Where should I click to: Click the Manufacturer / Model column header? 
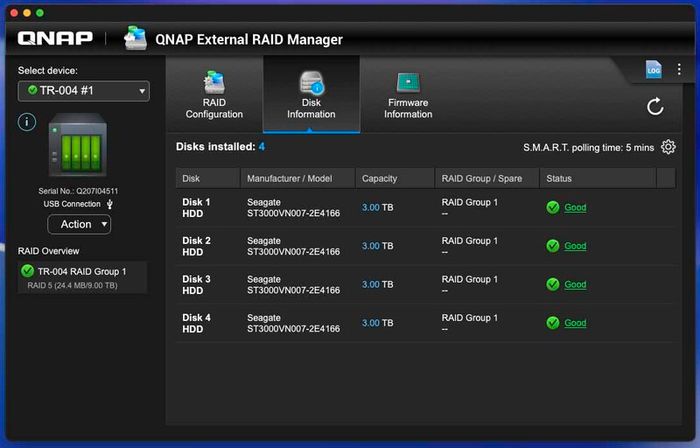[x=298, y=178]
